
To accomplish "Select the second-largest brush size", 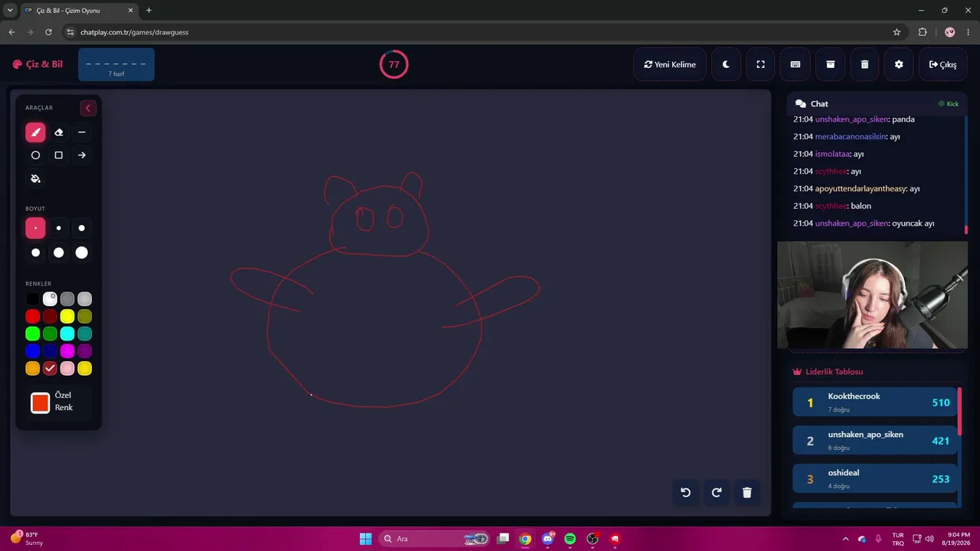I will tap(59, 253).
